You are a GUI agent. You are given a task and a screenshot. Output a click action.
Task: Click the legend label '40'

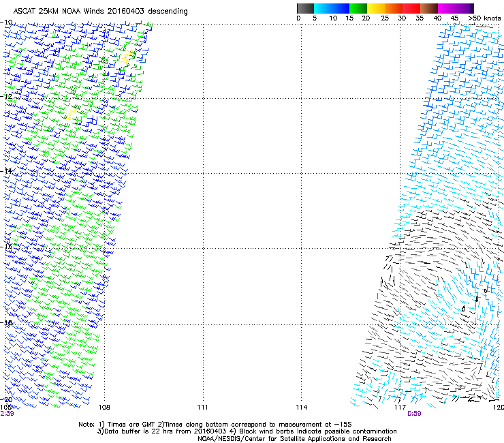437,18
